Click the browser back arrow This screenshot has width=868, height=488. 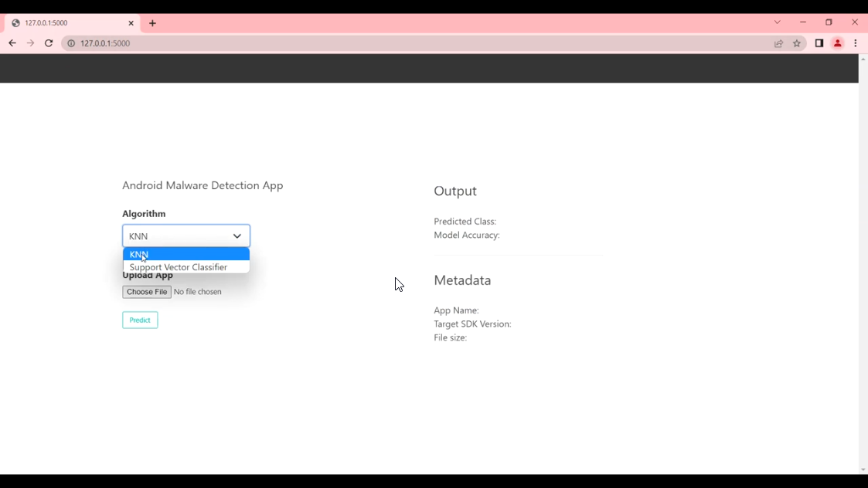[12, 43]
